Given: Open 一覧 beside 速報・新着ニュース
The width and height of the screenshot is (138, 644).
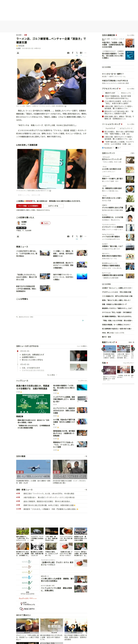Looking at the screenshot, I should tap(86, 490).
